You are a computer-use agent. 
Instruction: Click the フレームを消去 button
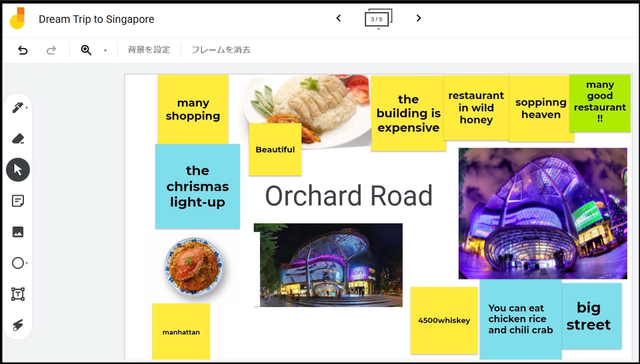coord(221,50)
